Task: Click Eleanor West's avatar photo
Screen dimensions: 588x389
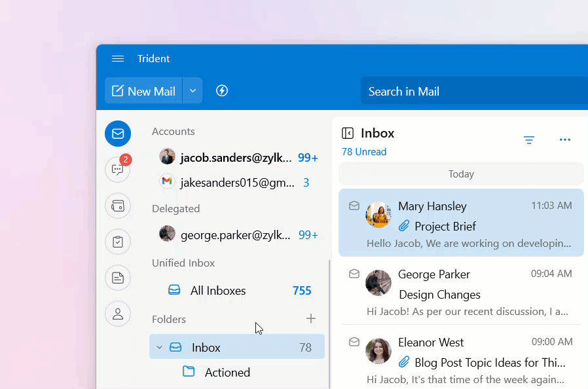Action: tap(378, 351)
